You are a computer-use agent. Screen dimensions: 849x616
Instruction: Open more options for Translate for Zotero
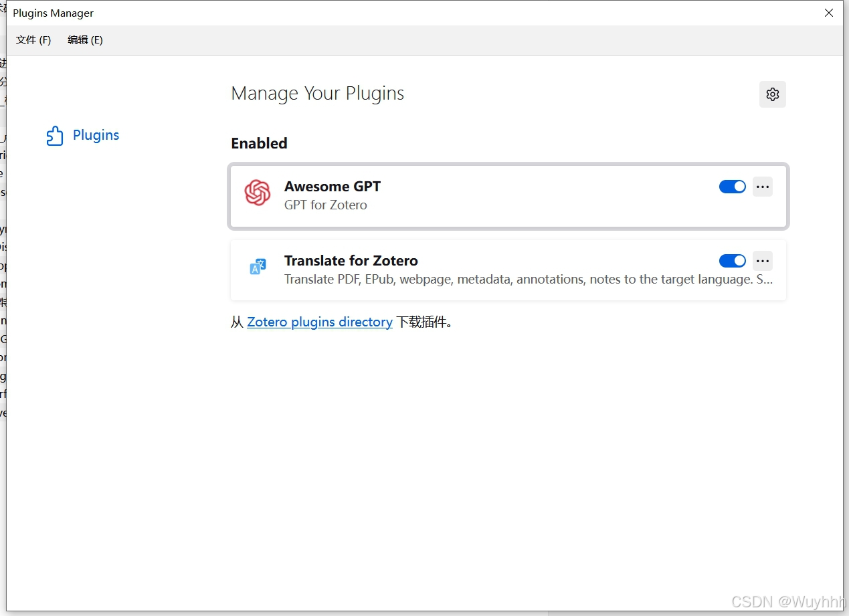(x=763, y=261)
